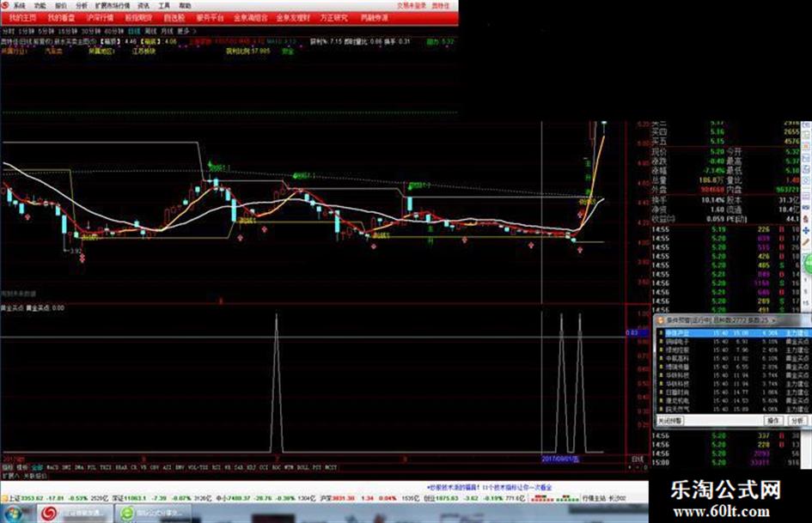Click the pencil drawing icon in the right sidebar

pyautogui.click(x=806, y=242)
